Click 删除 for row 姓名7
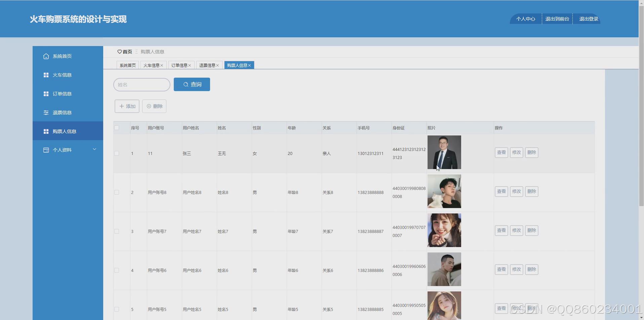This screenshot has width=644, height=320. click(532, 231)
